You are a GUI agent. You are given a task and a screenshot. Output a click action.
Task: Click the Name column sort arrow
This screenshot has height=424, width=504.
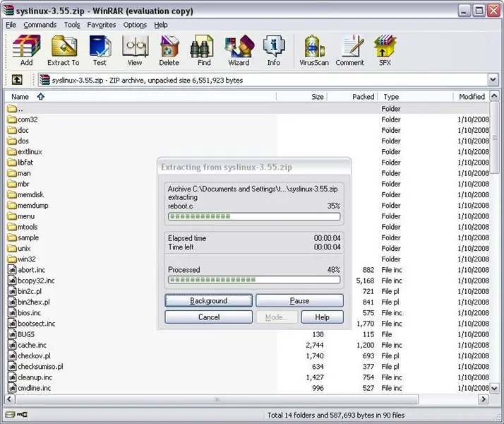[x=40, y=96]
